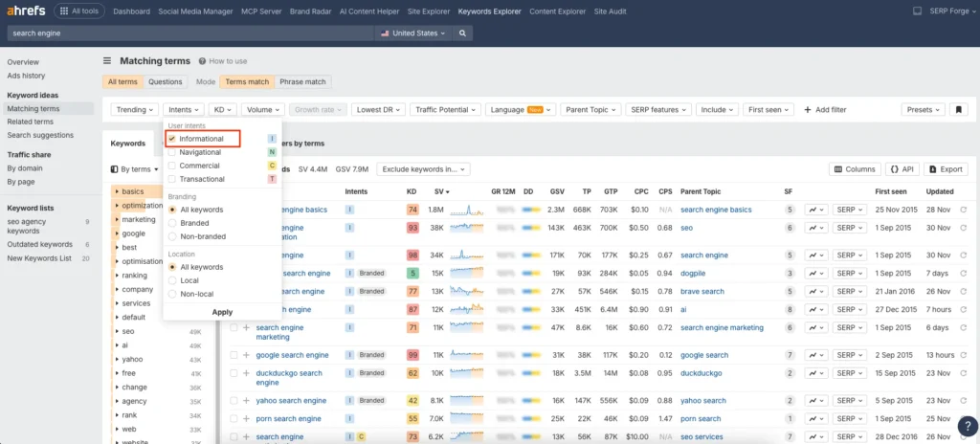The width and height of the screenshot is (980, 444).
Task: Open the search engine basics parent topic
Action: tap(716, 210)
